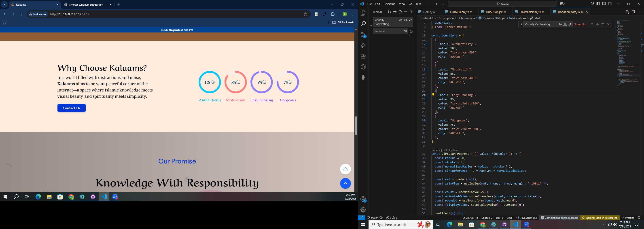Screen dimensions: 644x229
Task: Toggle Match Whole Word in Search sidebar input
Action: (x=405, y=20)
